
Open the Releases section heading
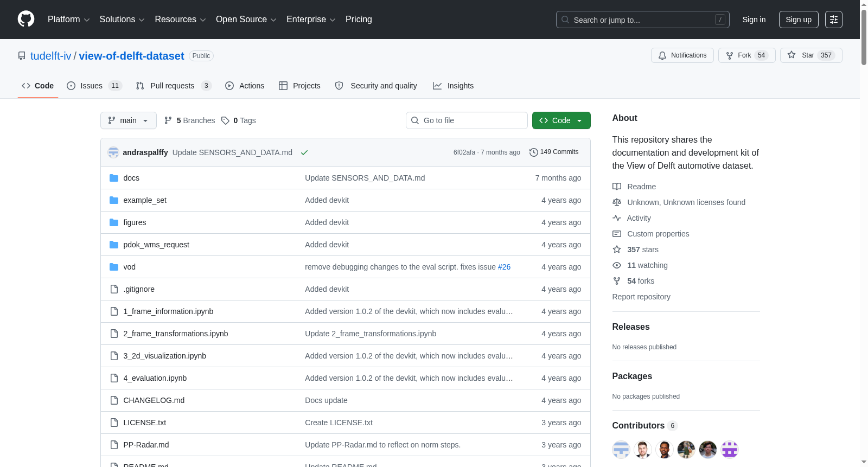(631, 327)
